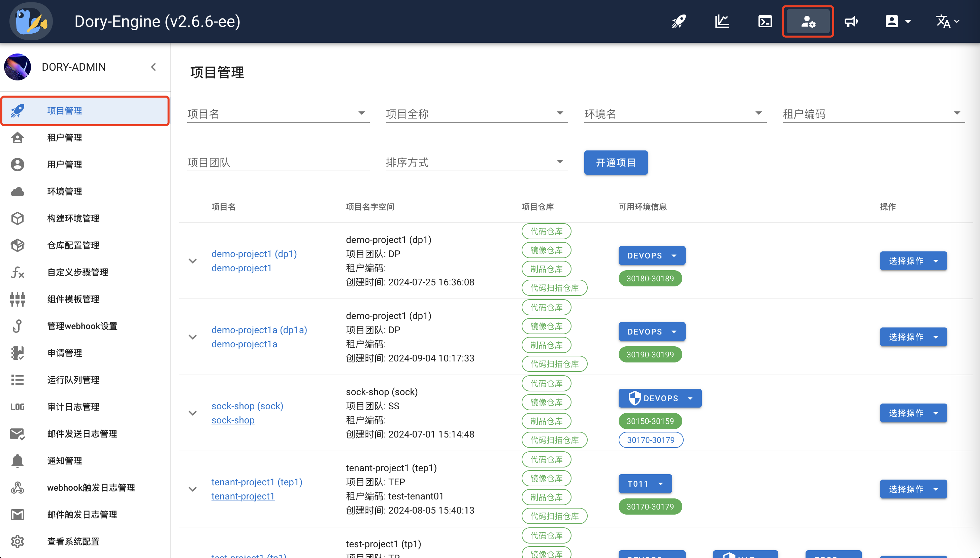This screenshot has width=980, height=558.
Task: Click the megaphone announcement icon
Action: tap(851, 21)
